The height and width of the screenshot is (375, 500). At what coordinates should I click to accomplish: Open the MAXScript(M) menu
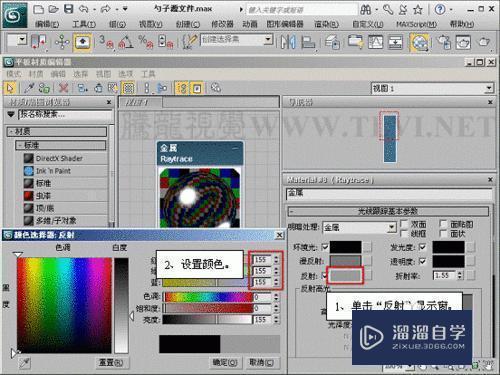pos(416,24)
